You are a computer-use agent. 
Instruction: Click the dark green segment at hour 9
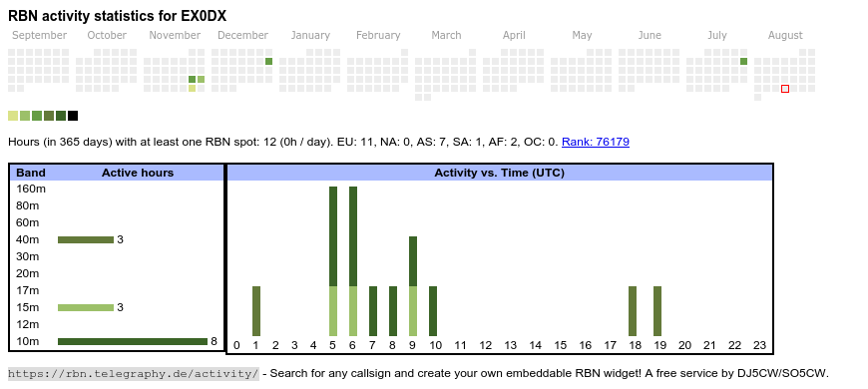[x=413, y=261]
